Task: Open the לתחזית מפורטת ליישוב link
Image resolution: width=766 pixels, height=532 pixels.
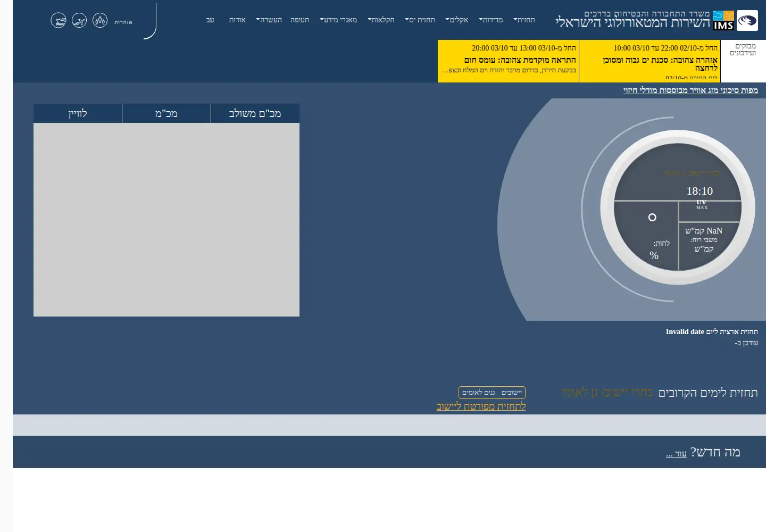Action: click(x=481, y=406)
